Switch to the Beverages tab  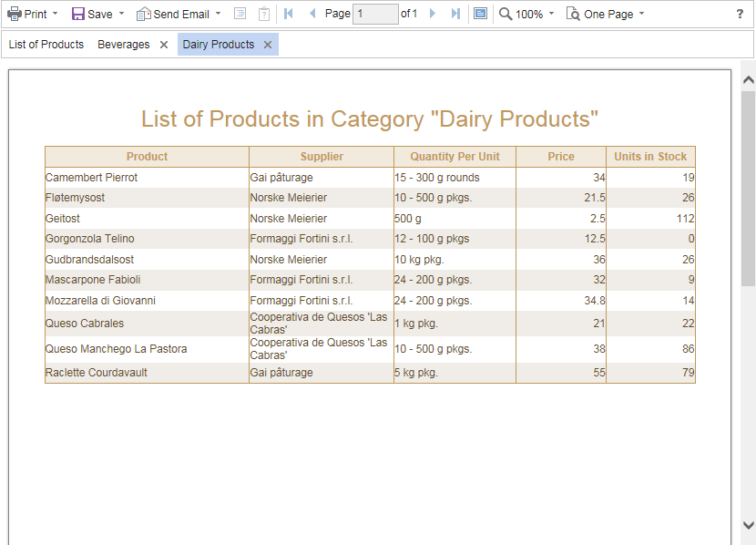click(124, 45)
